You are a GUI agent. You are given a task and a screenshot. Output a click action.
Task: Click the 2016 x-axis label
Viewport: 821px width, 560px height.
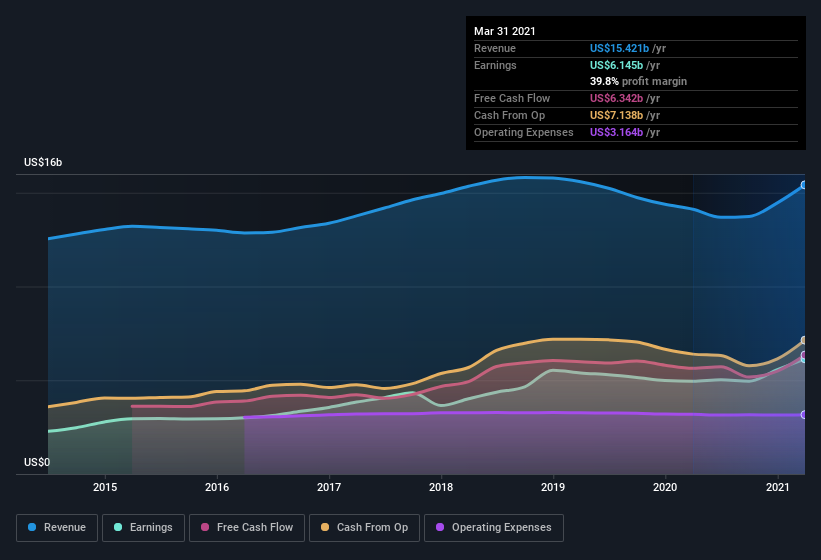coord(217,487)
